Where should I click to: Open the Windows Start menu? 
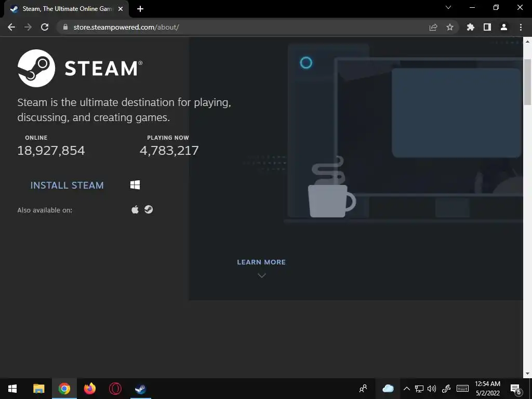(x=12, y=389)
